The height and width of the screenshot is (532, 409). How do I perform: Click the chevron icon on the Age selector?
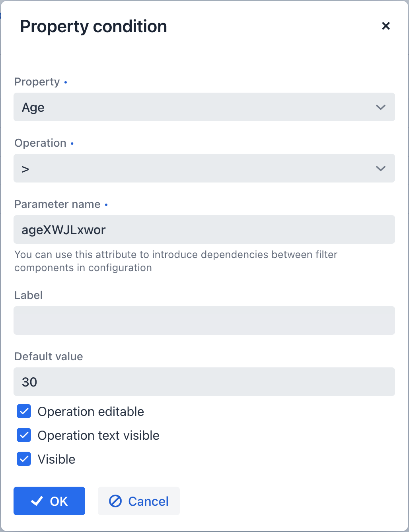pos(380,107)
